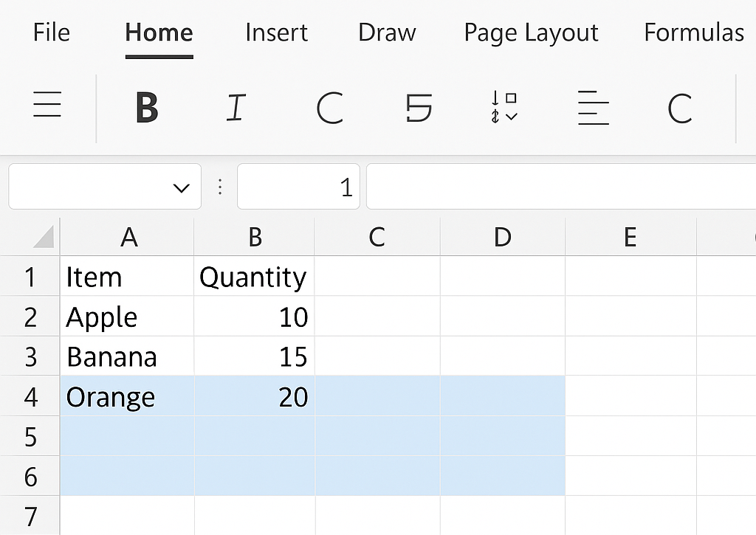The height and width of the screenshot is (535, 756).
Task: Click the formula bar options dots
Action: (x=219, y=187)
